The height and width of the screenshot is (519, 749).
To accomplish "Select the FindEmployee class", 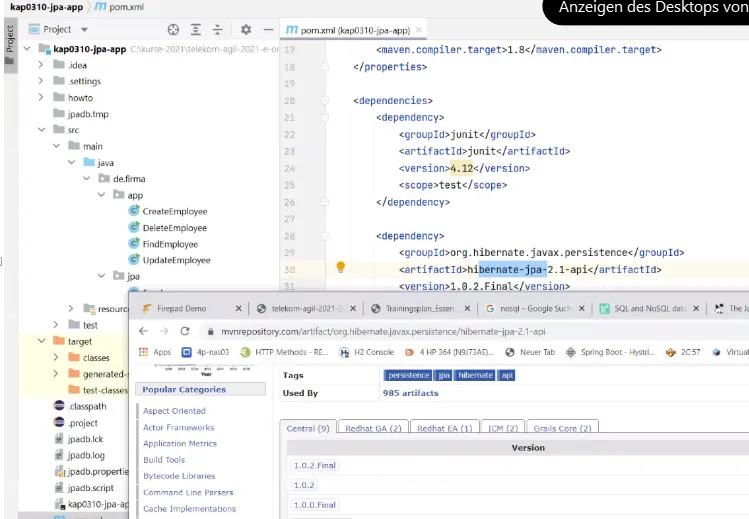I will click(170, 244).
